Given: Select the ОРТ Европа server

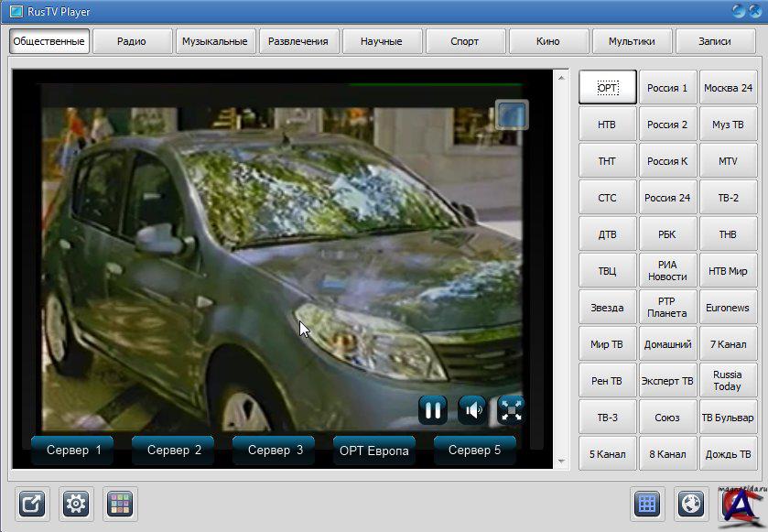Looking at the screenshot, I should [x=373, y=451].
